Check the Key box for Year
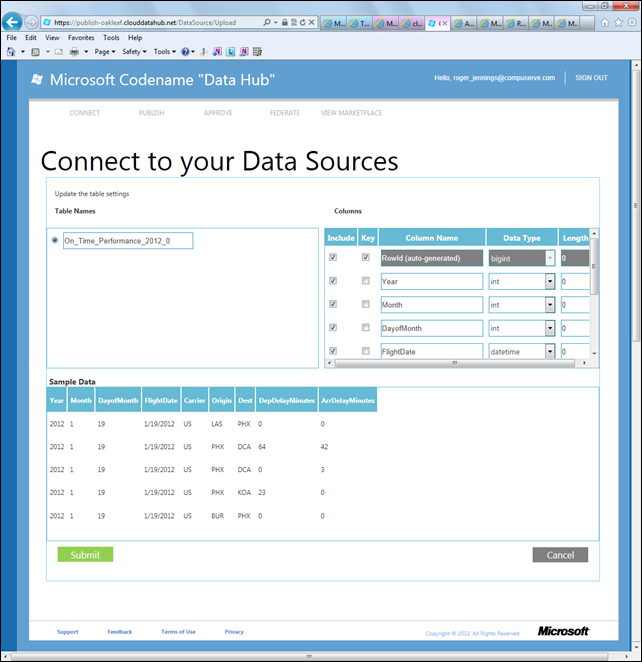 [366, 281]
